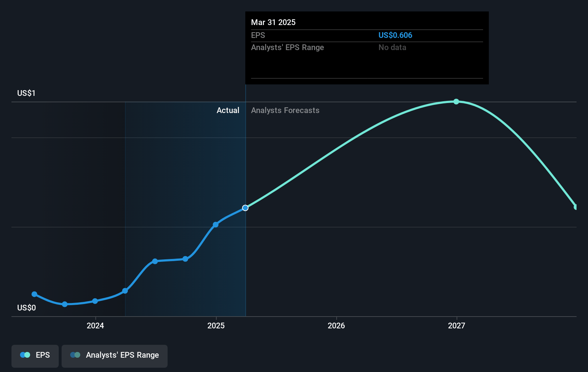Click the 2025 x-axis label
588x372 pixels.
point(216,325)
